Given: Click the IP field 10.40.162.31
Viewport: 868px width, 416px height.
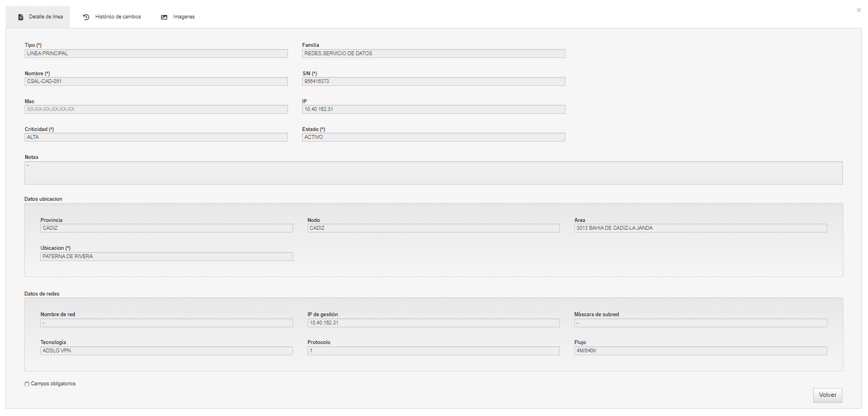Looking at the screenshot, I should coord(434,109).
